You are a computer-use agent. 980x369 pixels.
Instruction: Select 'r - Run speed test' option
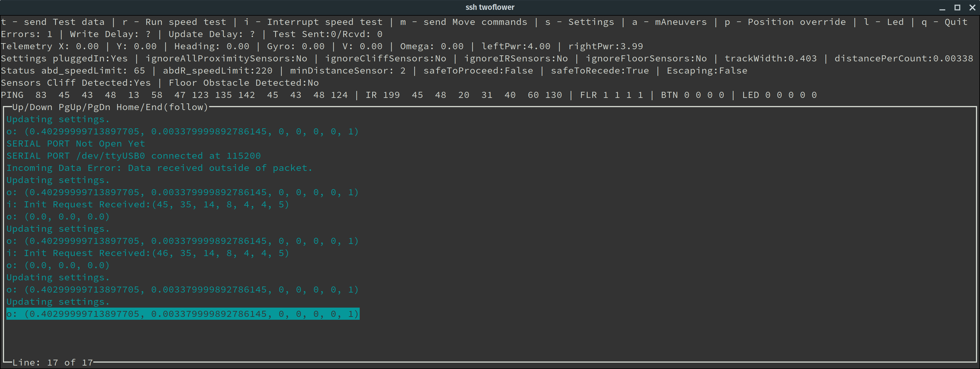(x=174, y=22)
